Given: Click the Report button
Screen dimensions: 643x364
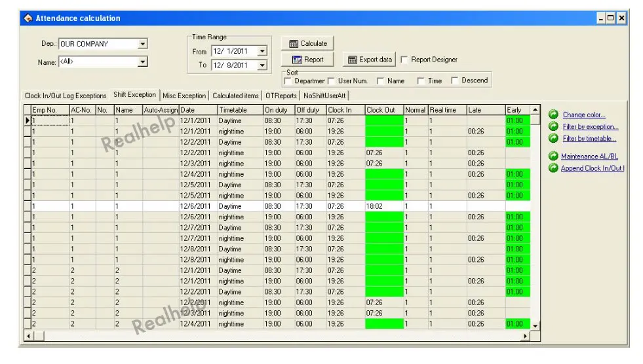Looking at the screenshot, I should [307, 60].
